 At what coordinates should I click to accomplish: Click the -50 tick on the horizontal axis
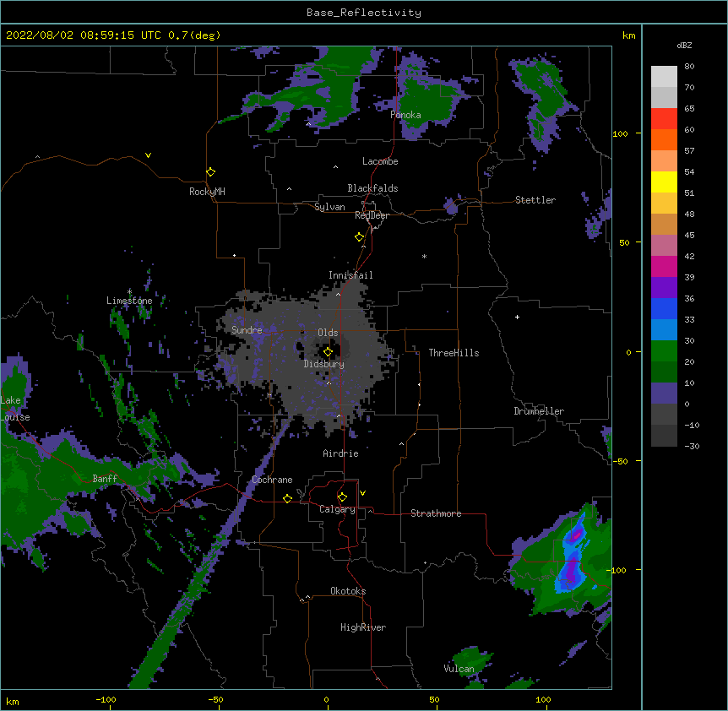pyautogui.click(x=215, y=699)
